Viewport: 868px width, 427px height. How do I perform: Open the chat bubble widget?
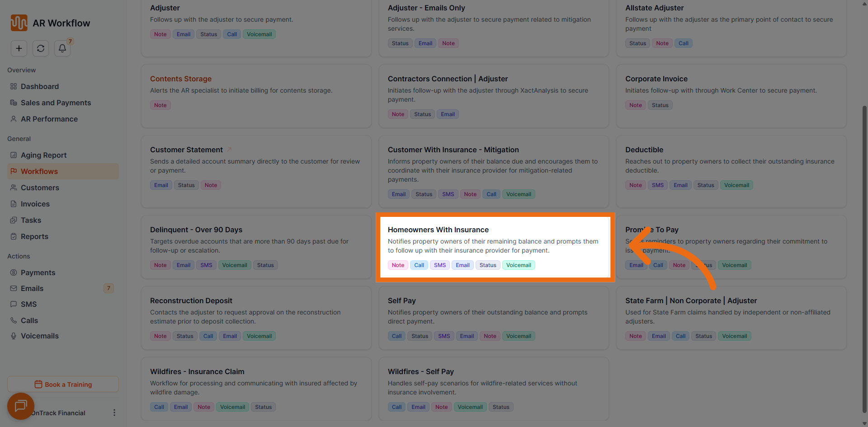(x=20, y=406)
